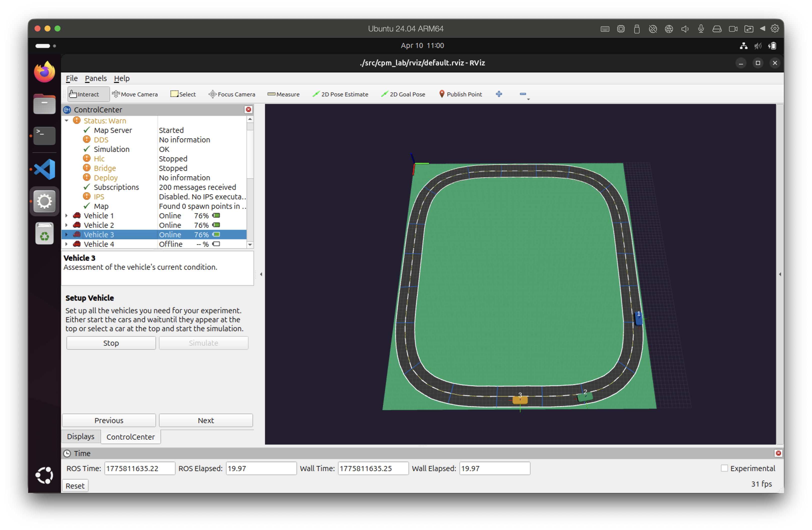Go to Previous setup step

[x=109, y=420]
